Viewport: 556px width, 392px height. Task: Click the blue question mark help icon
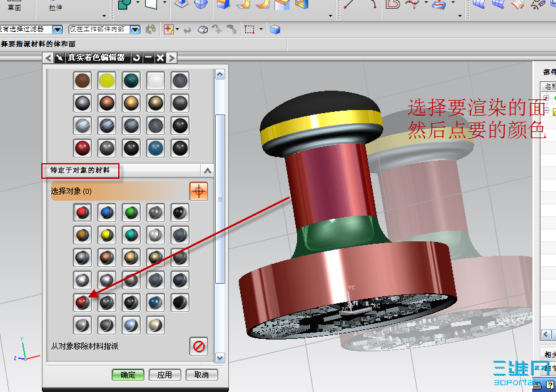pos(550,385)
